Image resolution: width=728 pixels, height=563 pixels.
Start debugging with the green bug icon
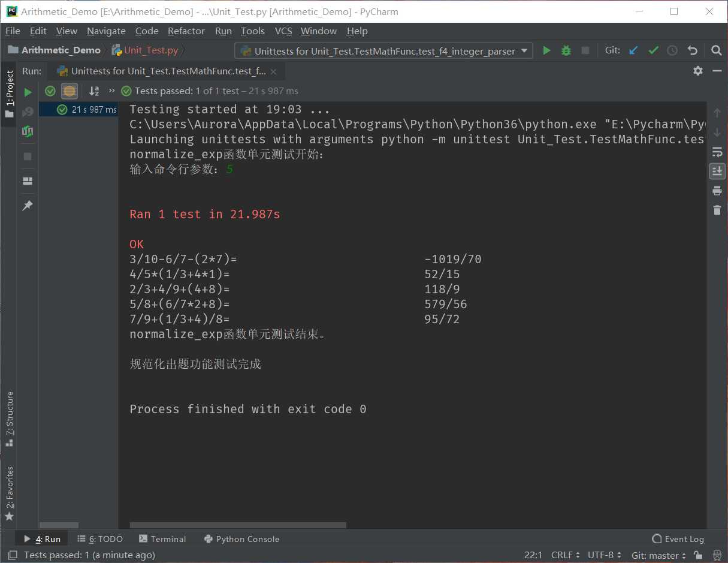pyautogui.click(x=566, y=51)
